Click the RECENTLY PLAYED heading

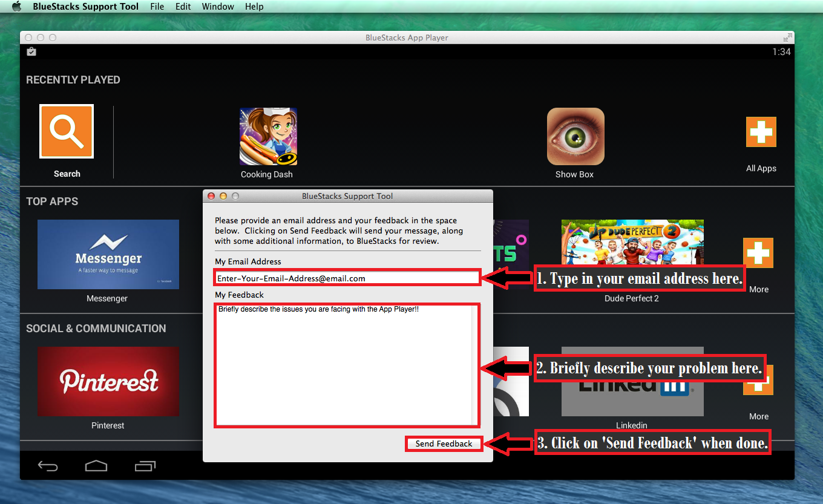pos(73,80)
